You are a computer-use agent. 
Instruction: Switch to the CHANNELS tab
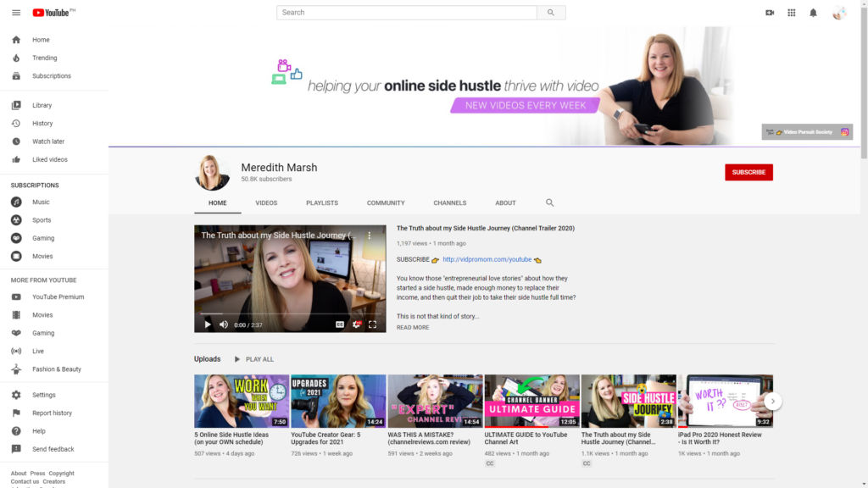[450, 203]
